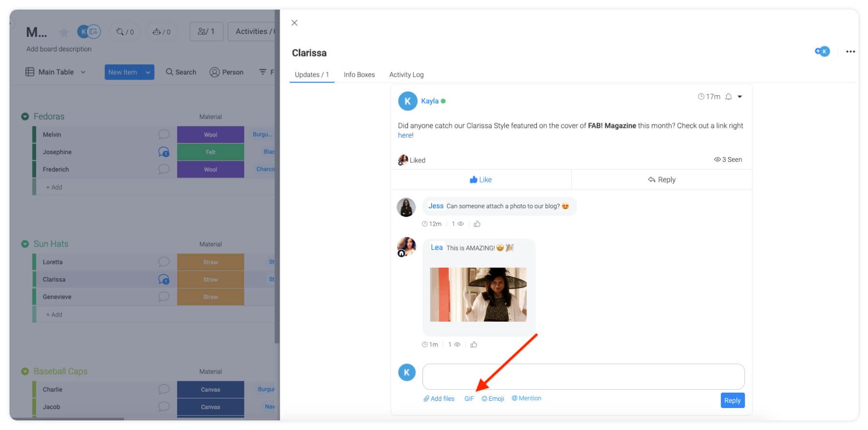
Task: Click the add subscriber avatar icon
Action: click(822, 51)
